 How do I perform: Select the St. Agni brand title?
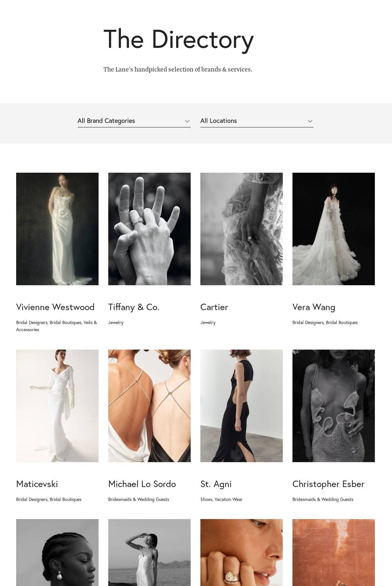[x=216, y=484]
